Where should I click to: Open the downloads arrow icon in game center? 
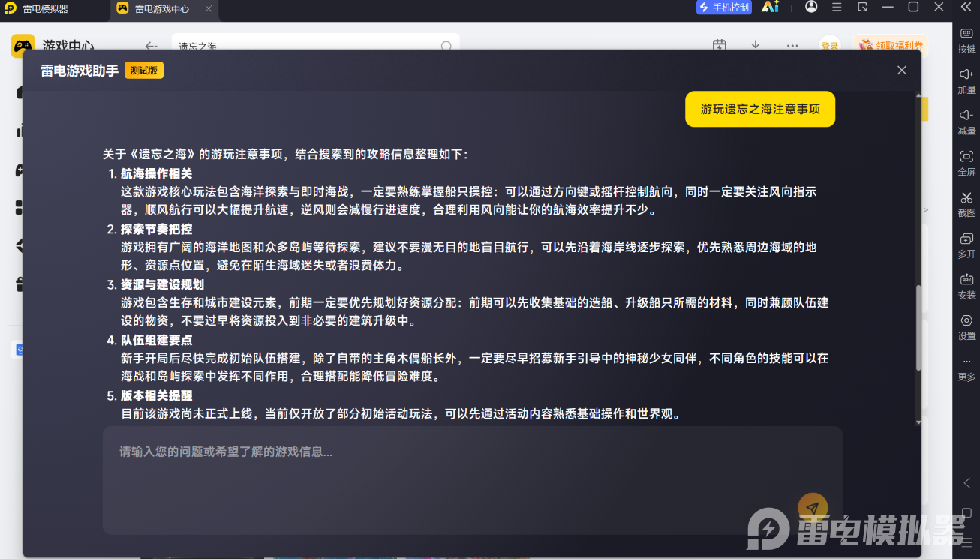pyautogui.click(x=756, y=45)
